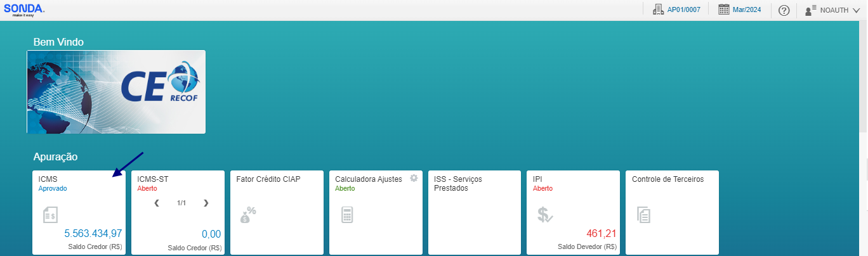Screen dimensions: 868x256
Task: Open the Controle de Terceiros card
Action: (673, 212)
